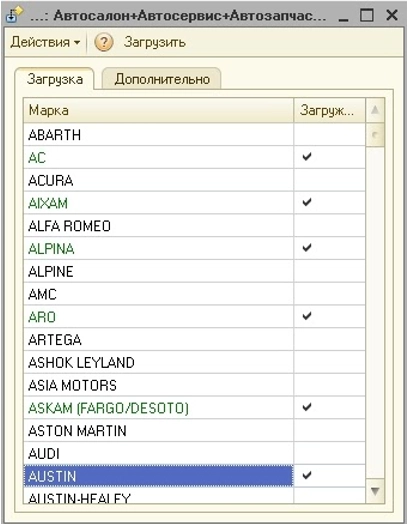The image size is (408, 524).
Task: Switch to the Дополнительно tab
Action: point(162,79)
